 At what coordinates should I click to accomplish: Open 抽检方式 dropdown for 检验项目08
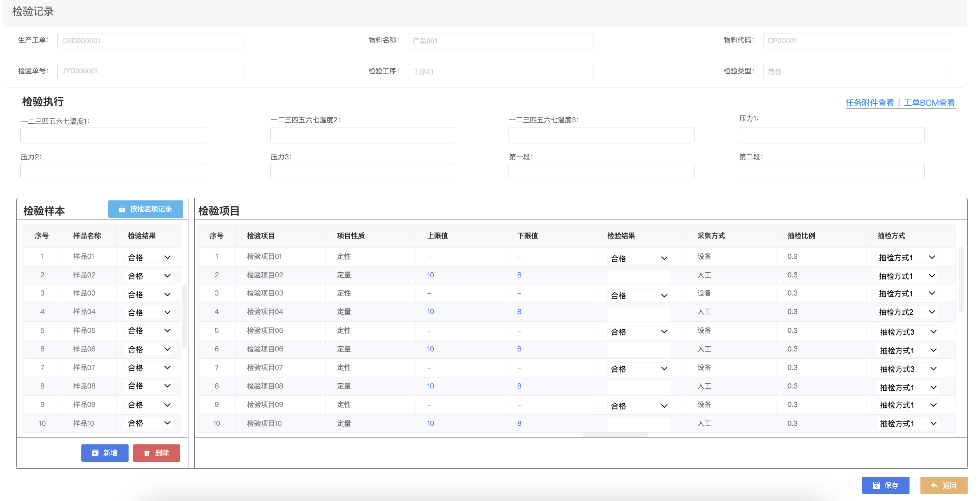click(x=907, y=387)
